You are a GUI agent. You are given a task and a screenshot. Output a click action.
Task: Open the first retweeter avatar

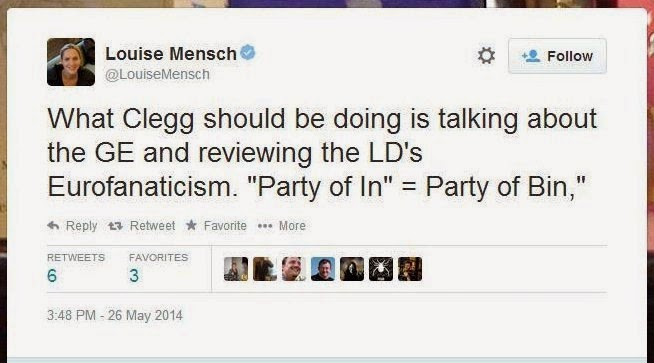(236, 269)
